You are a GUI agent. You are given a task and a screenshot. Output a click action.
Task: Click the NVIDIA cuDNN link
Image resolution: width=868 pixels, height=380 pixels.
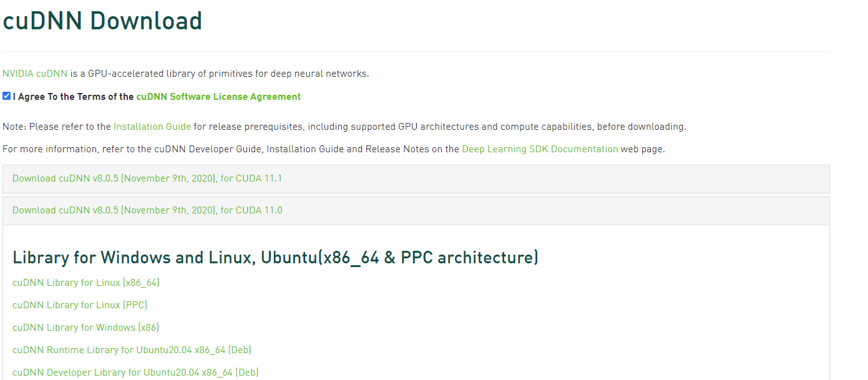[35, 74]
